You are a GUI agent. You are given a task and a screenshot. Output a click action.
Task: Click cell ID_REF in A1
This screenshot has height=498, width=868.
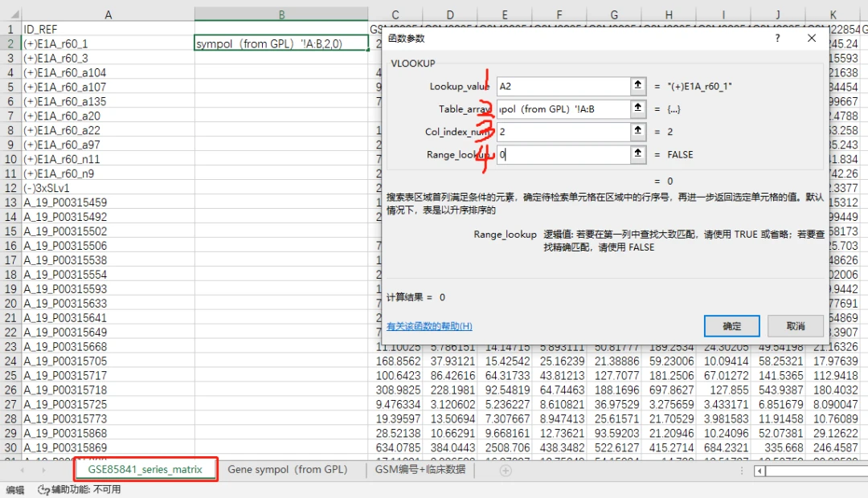pos(108,29)
